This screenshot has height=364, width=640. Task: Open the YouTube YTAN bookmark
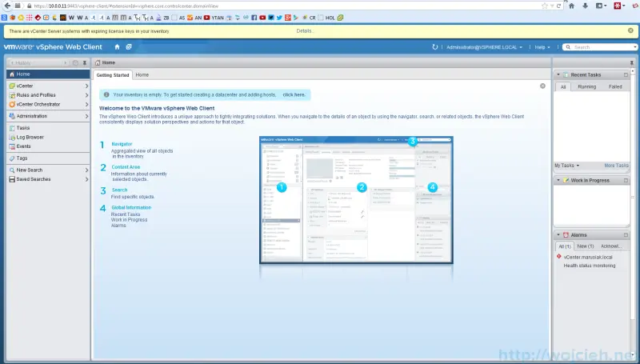tap(214, 18)
